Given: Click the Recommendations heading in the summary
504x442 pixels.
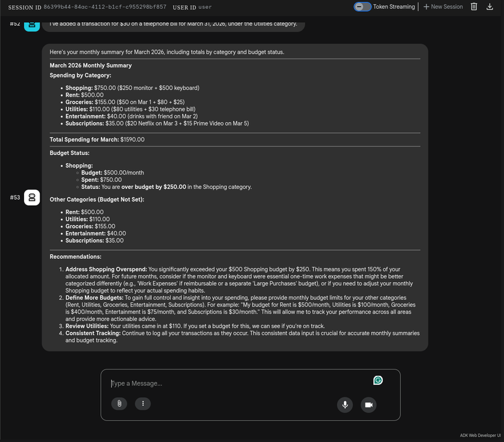Looking at the screenshot, I should [x=75, y=257].
